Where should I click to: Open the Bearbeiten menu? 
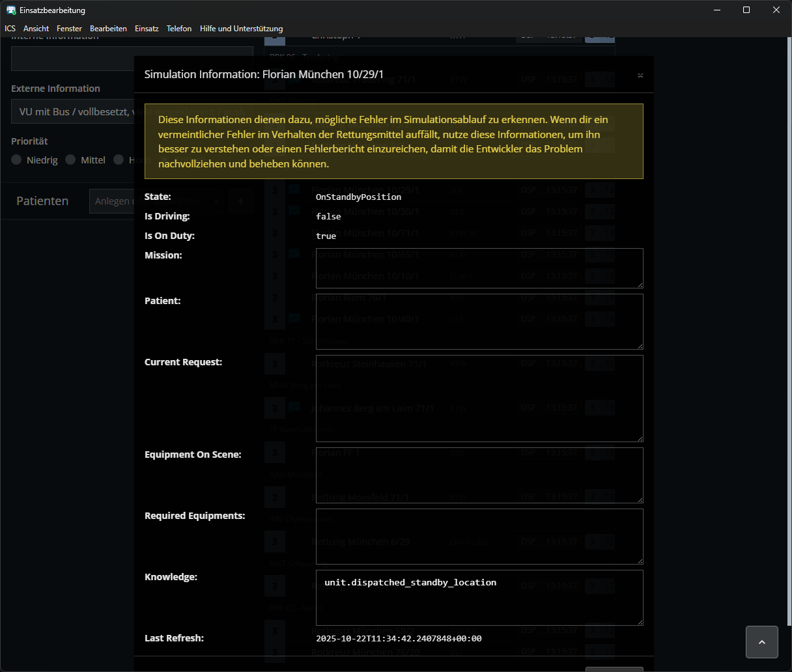coord(108,29)
